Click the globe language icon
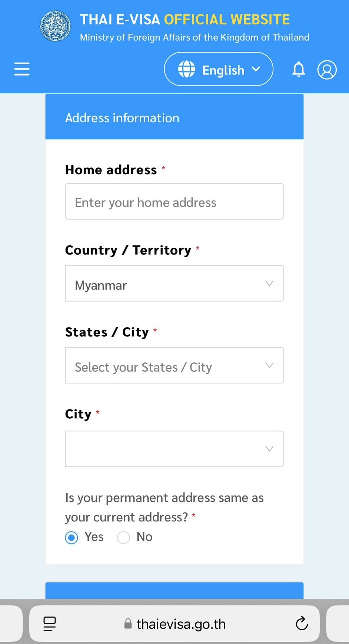Image resolution: width=349 pixels, height=644 pixels. (x=186, y=69)
